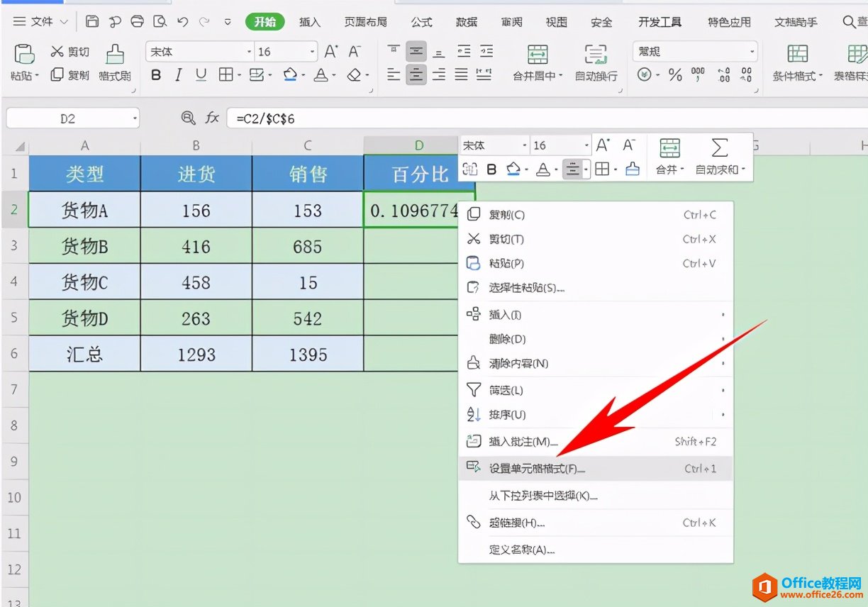Click the format painter icon in ribbon
The image size is (868, 607).
114,55
